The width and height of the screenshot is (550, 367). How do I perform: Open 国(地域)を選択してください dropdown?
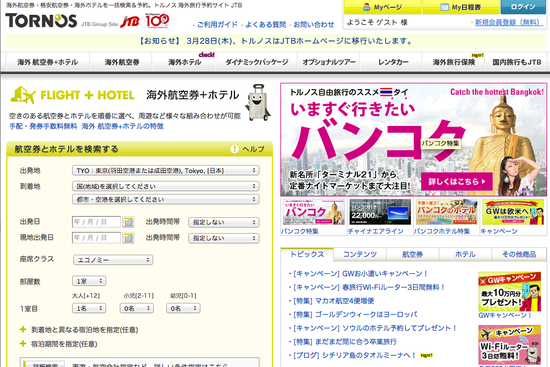pos(166,186)
